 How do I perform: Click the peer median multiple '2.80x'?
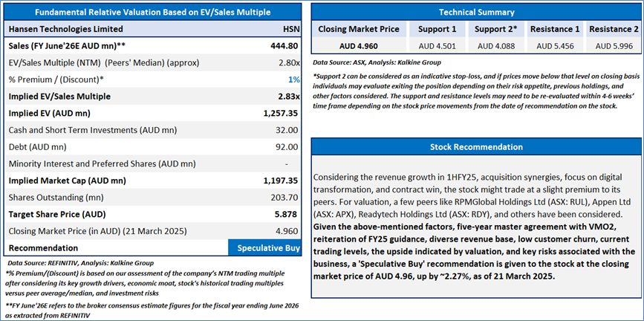pos(289,63)
